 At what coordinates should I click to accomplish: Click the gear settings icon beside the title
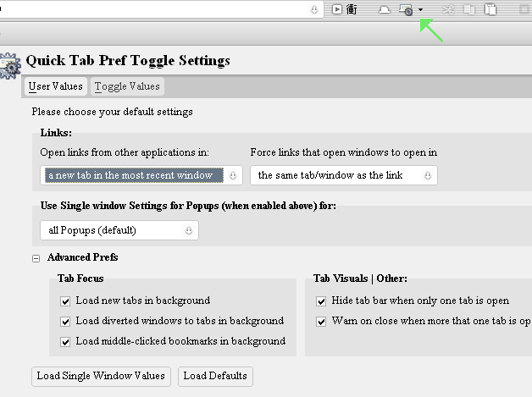[x=10, y=66]
